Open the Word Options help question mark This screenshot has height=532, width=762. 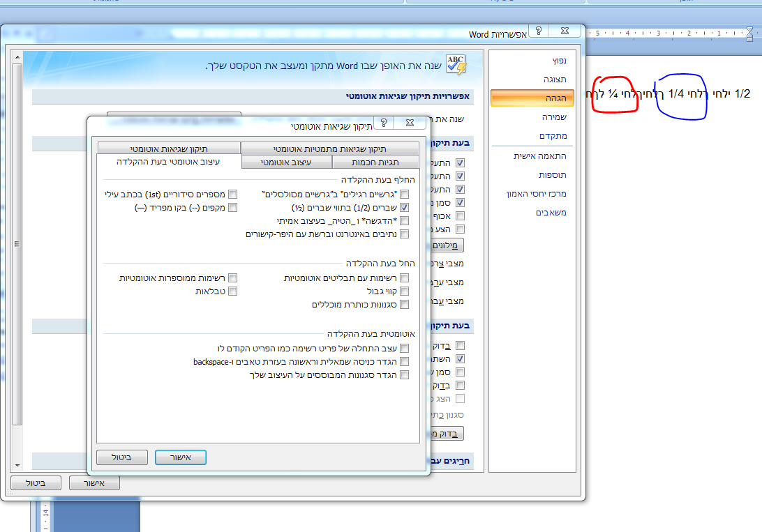click(539, 31)
